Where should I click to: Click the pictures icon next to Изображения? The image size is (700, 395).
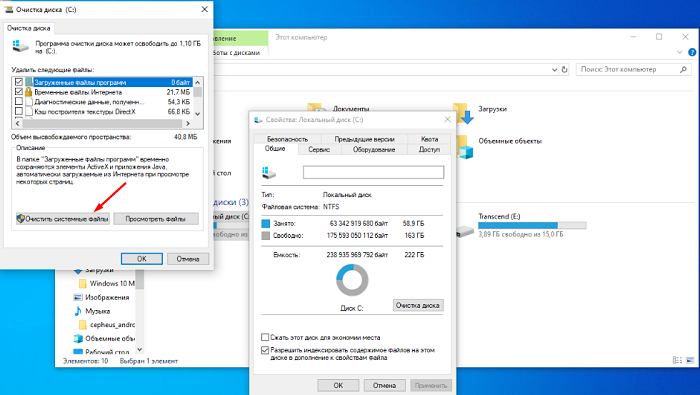[78, 297]
